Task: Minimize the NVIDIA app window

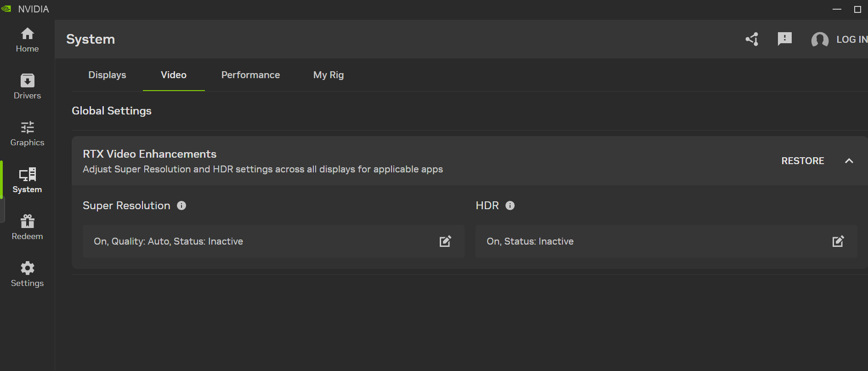Action: tap(837, 9)
